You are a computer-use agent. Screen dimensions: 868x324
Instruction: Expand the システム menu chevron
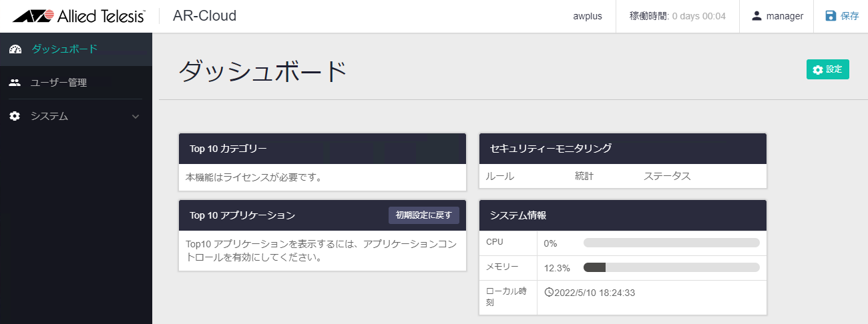click(136, 117)
